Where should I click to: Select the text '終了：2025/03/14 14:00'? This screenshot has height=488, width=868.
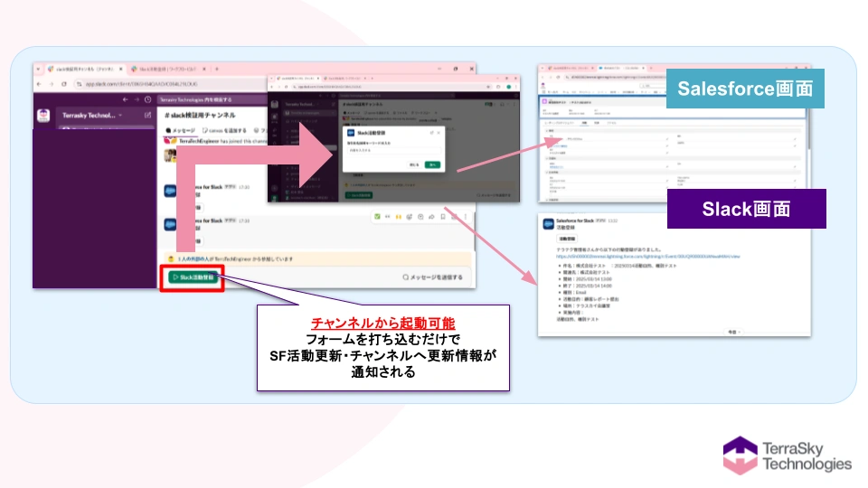point(588,286)
